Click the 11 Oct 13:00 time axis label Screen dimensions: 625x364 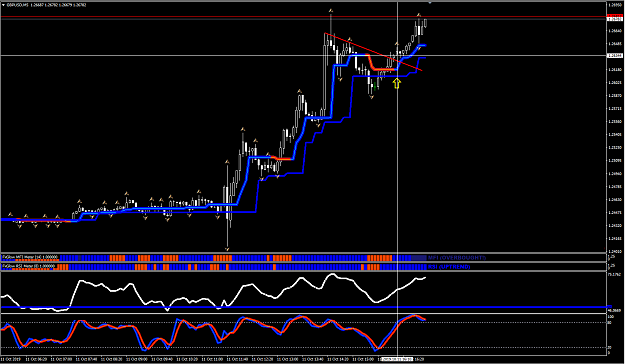[x=287, y=359]
